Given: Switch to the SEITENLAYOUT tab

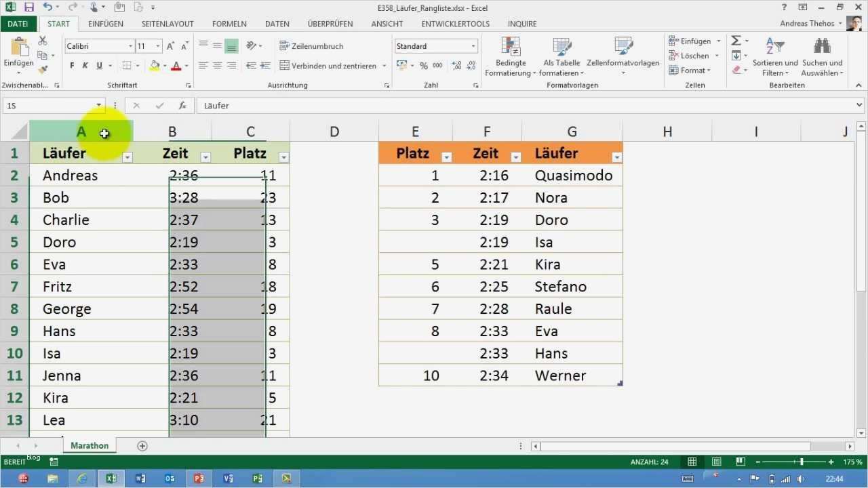Looking at the screenshot, I should coord(167,24).
